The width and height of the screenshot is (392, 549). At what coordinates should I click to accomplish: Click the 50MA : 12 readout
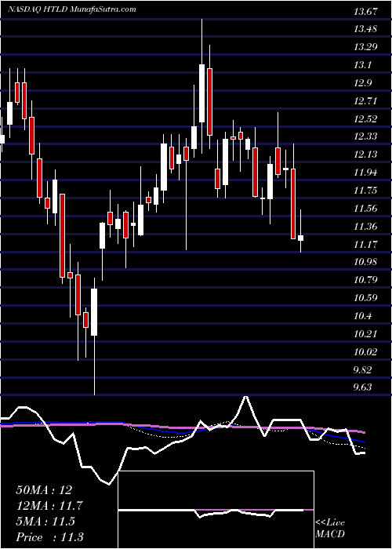44,490
